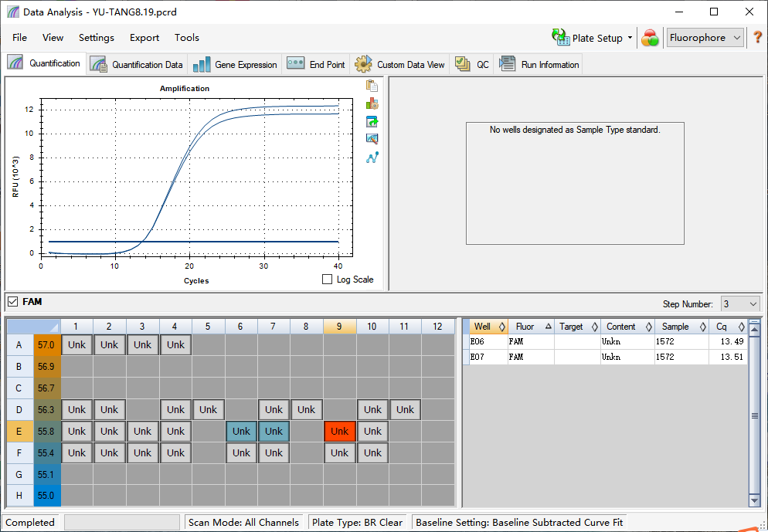Select well D11 Unk
This screenshot has width=768, height=532.
coord(405,410)
